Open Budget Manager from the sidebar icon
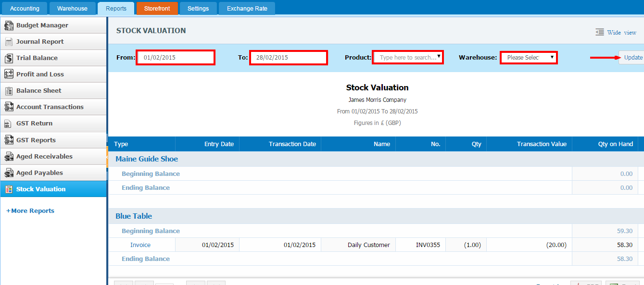 pyautogui.click(x=9, y=25)
